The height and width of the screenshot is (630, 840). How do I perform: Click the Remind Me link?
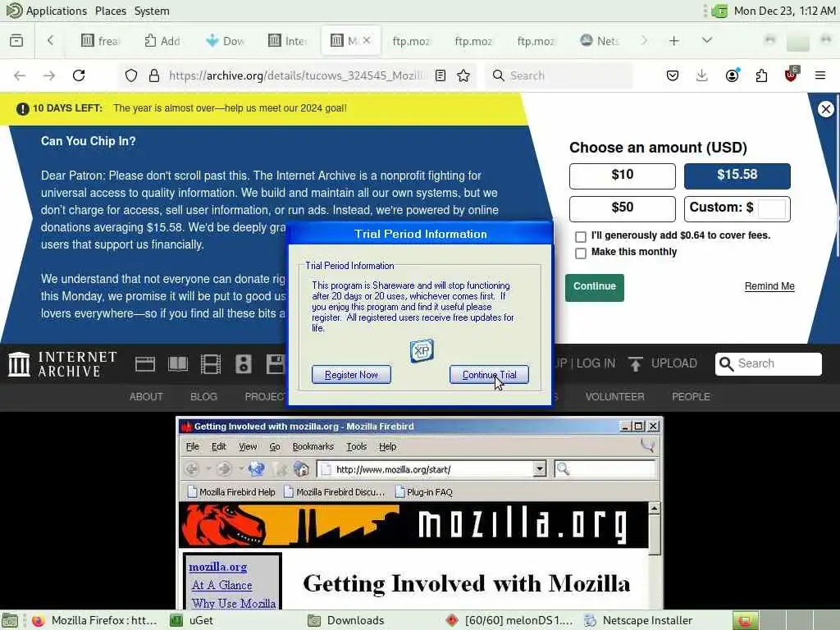(x=769, y=286)
